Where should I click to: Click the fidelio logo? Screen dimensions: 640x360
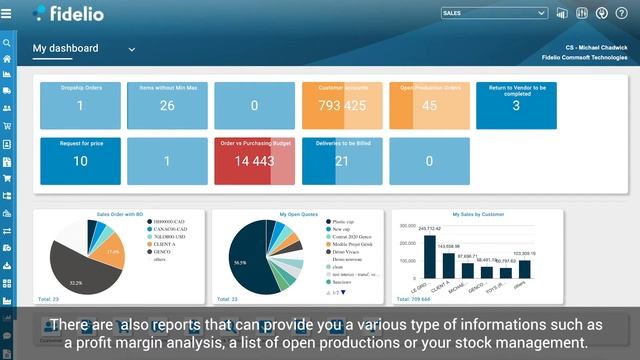(69, 13)
